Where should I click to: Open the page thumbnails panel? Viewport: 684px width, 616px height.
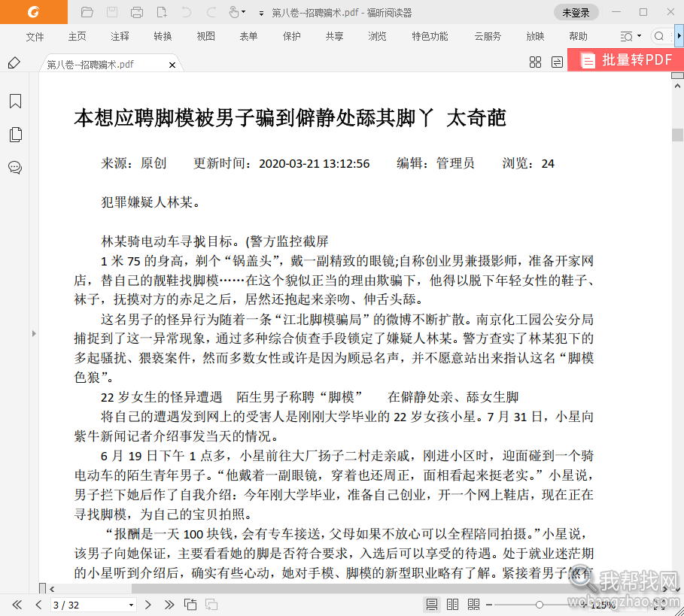click(15, 135)
